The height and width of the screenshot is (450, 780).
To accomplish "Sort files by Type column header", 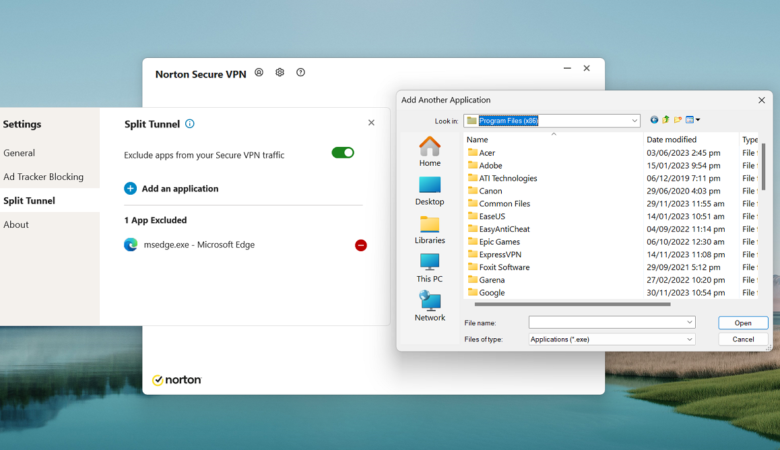I will point(749,140).
